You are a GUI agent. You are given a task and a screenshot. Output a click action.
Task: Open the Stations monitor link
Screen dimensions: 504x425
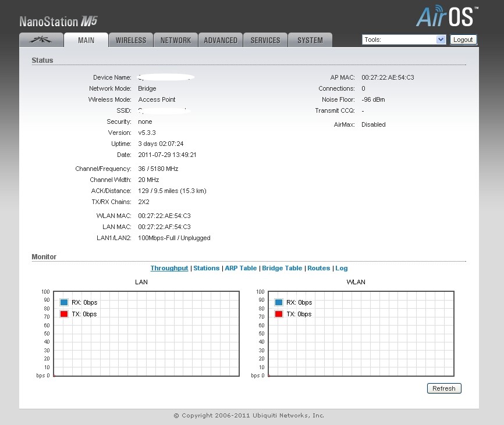(207, 268)
